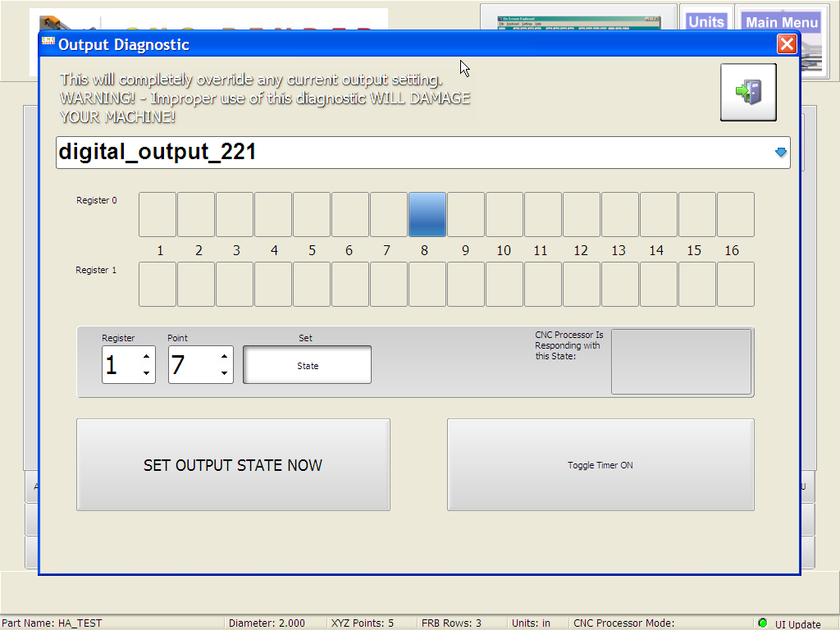The height and width of the screenshot is (630, 840).
Task: Increment the Point stepper value
Action: [x=224, y=356]
